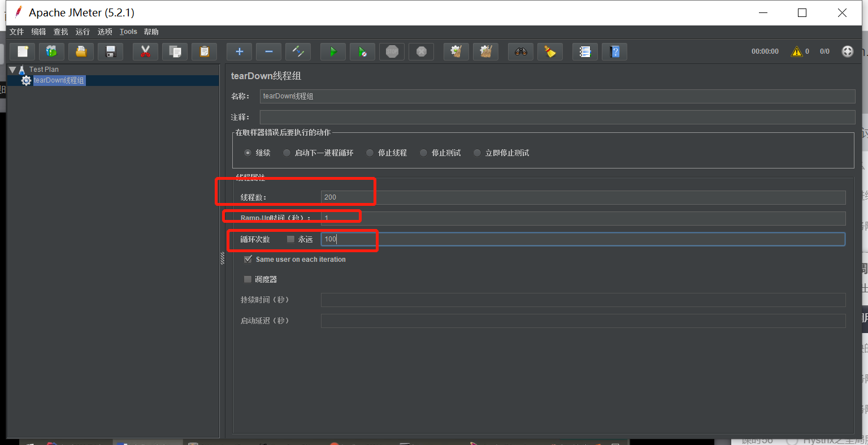Click Start no pauses icon
Screen dimensions: 868x445
point(363,51)
